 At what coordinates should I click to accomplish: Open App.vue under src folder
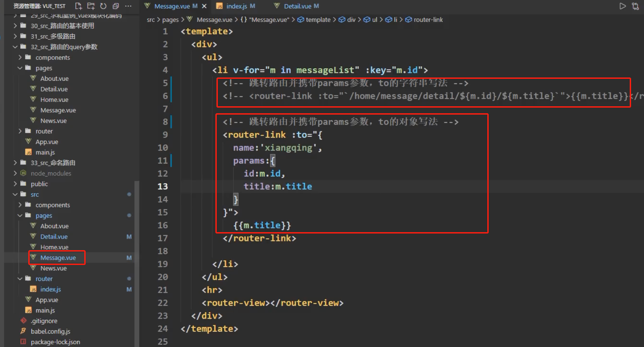[x=47, y=300]
